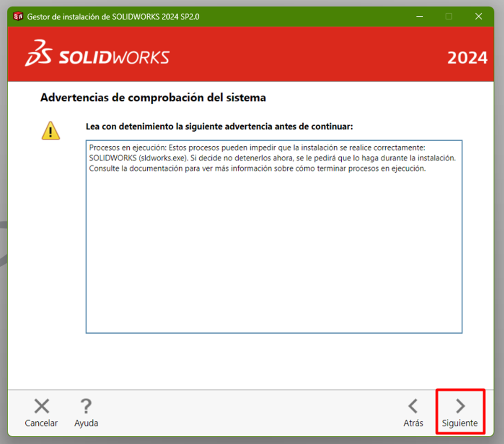Screen dimensions: 504x444
Task: Click inside the warning message text box
Action: (x=274, y=237)
